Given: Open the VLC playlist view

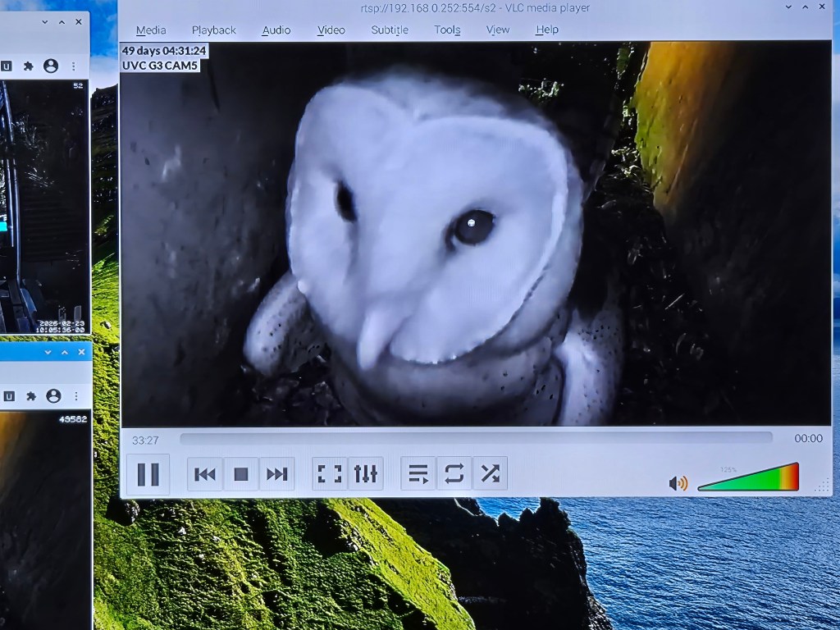Looking at the screenshot, I should [418, 473].
